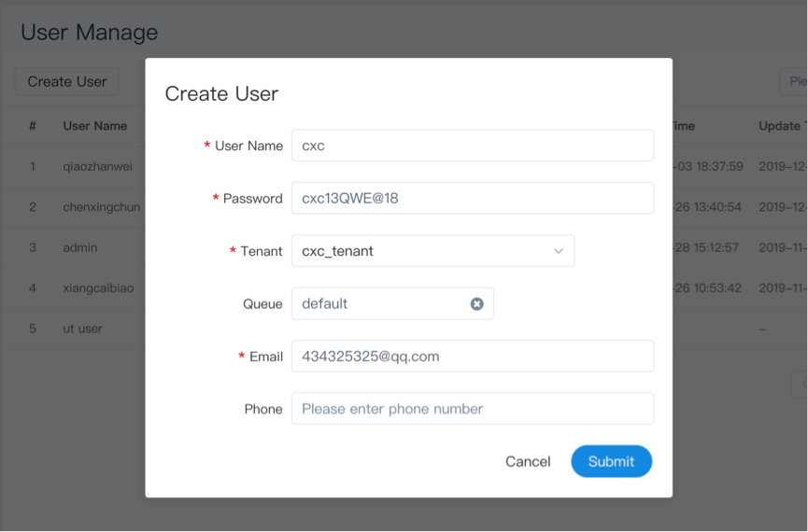Image resolution: width=808 pixels, height=532 pixels.
Task: Select the Email input field
Action: coord(472,357)
